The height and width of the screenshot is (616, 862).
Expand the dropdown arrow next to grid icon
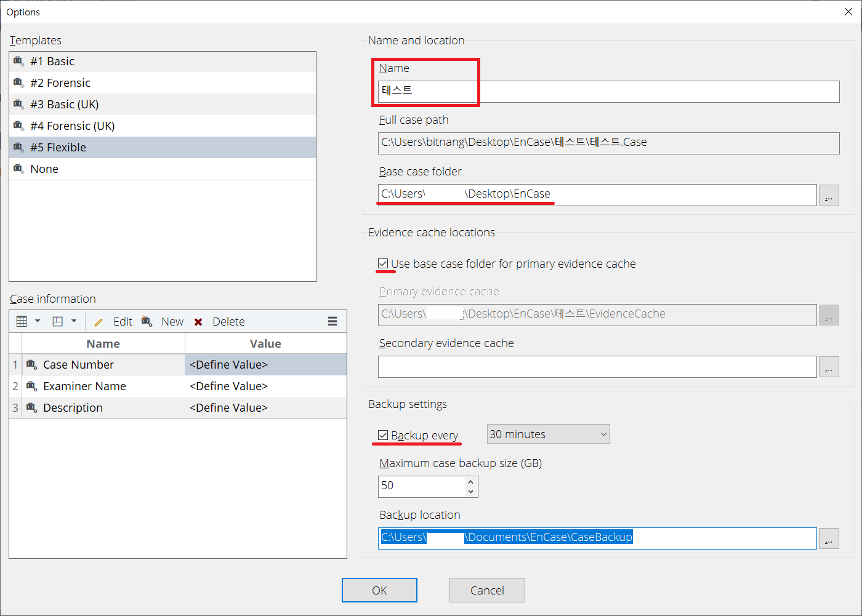38,321
